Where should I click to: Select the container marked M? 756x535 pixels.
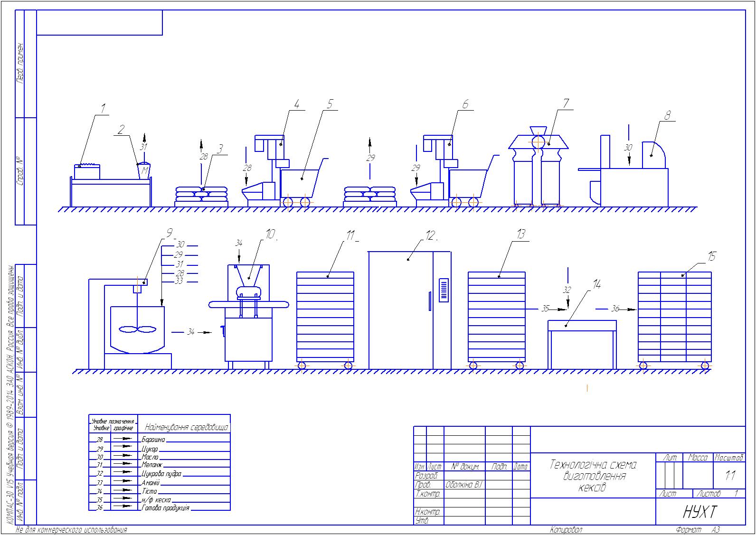point(143,170)
